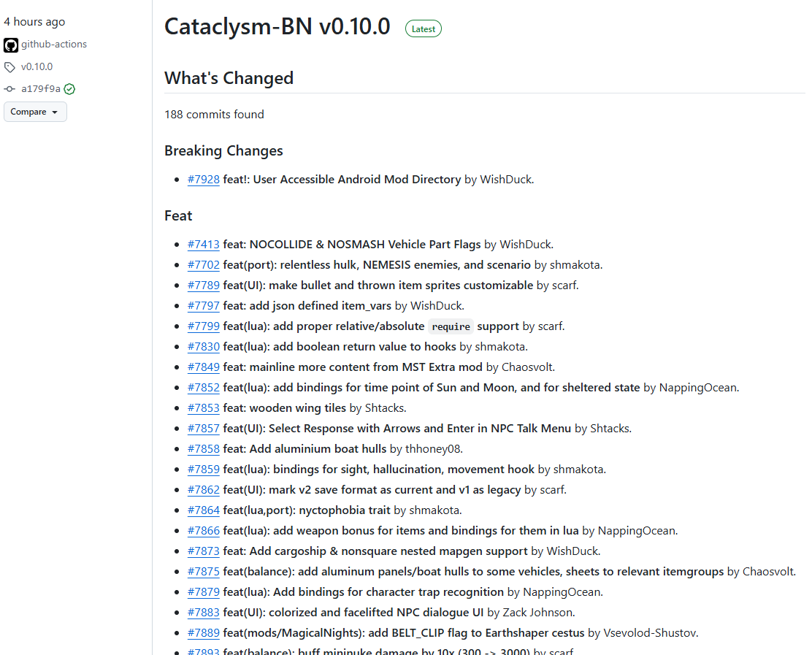The height and width of the screenshot is (655, 812).
Task: Open pull request #7797
Action: point(204,306)
